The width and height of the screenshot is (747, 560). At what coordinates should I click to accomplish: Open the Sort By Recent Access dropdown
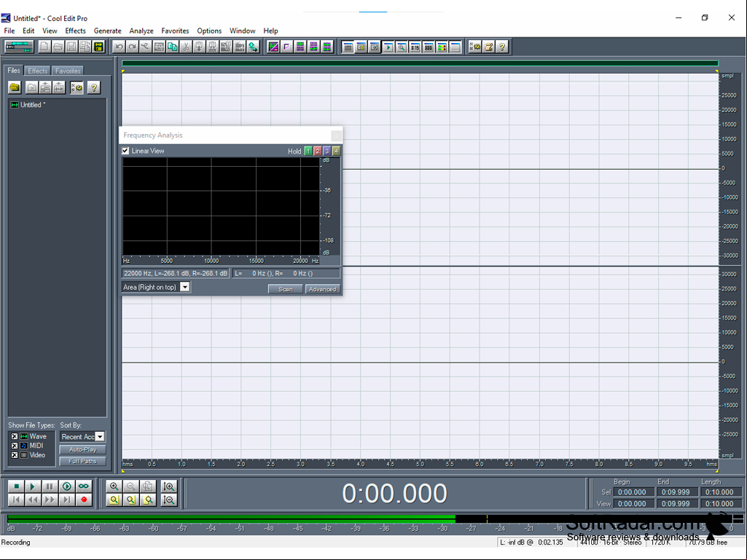coord(100,437)
